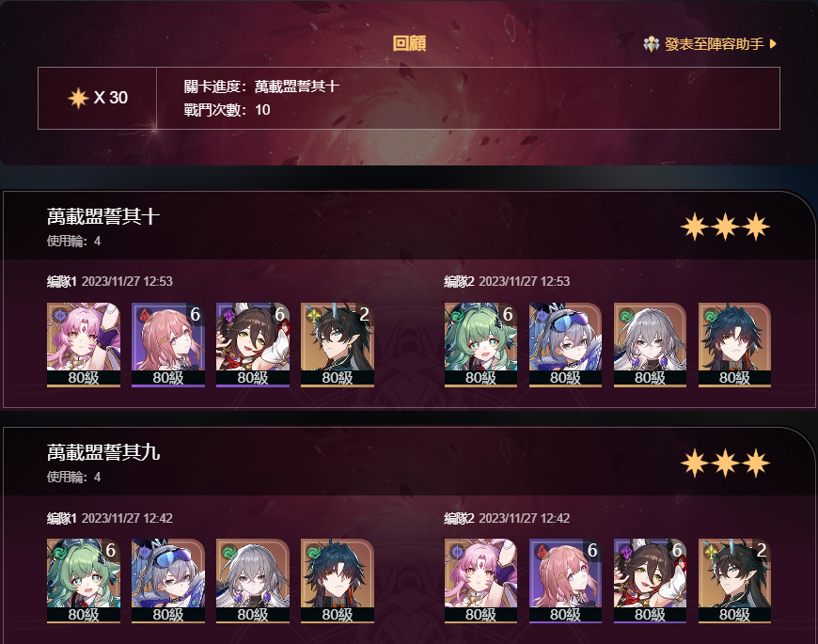Select the horned imaginary character in 其十 team 1
This screenshot has width=818, height=644.
[337, 345]
